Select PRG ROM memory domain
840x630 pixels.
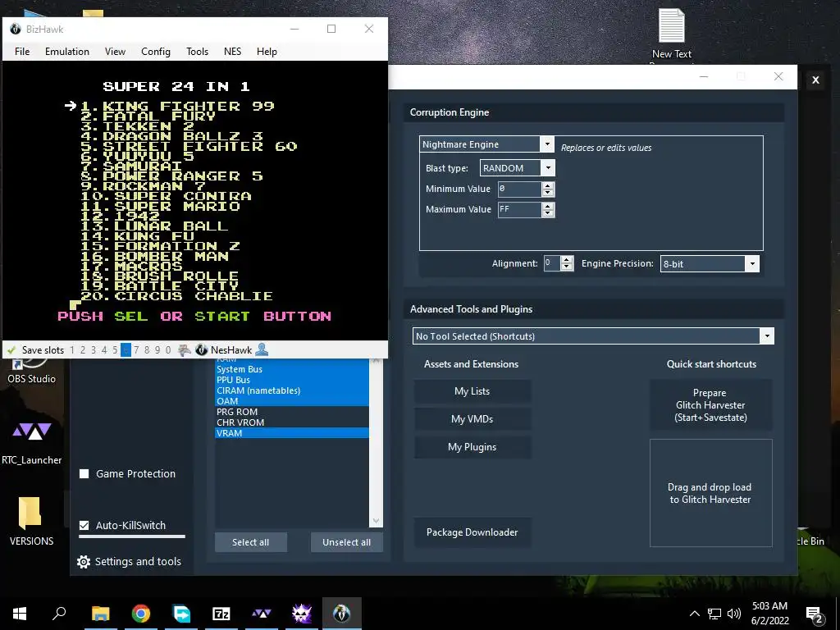point(292,412)
